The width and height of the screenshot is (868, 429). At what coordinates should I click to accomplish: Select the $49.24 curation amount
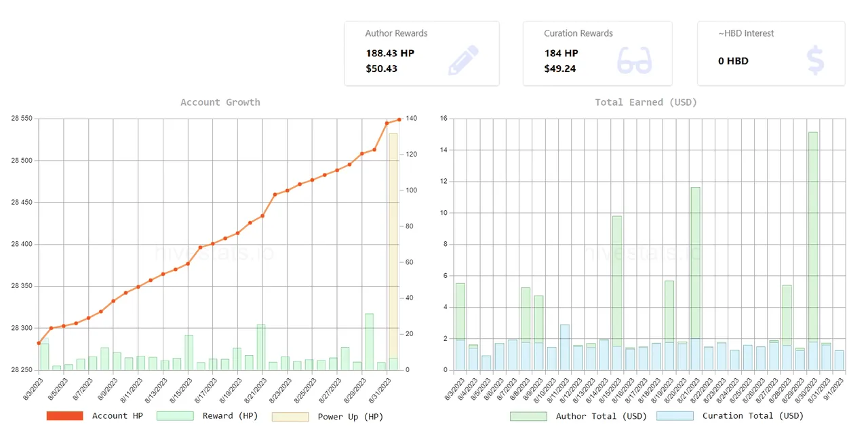pyautogui.click(x=560, y=68)
